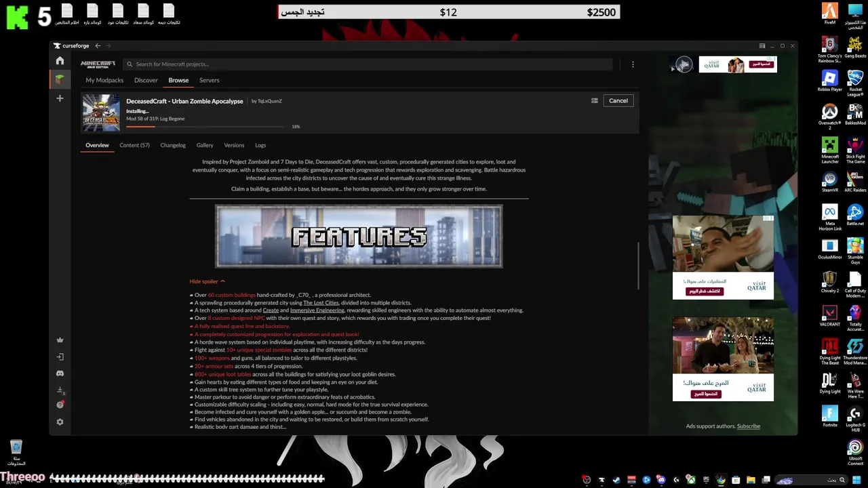Open CurseForge home from sidebar
Viewport: 868px width, 488px height.
tap(60, 61)
